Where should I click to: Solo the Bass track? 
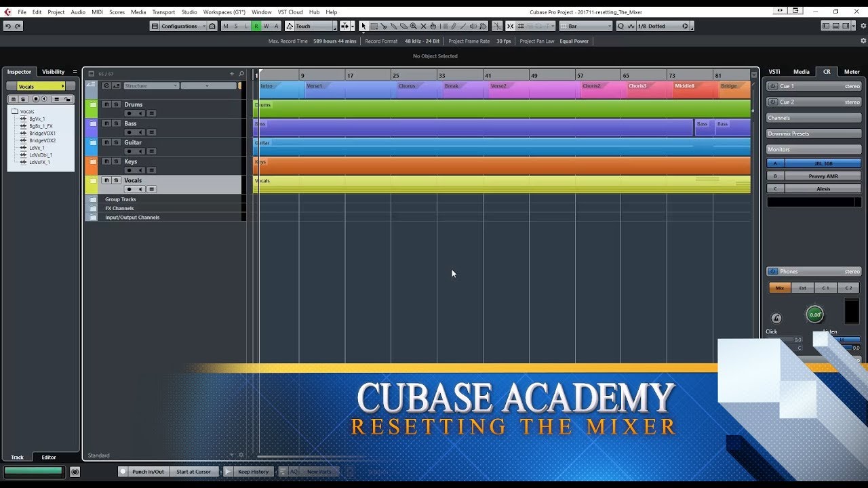pos(117,123)
